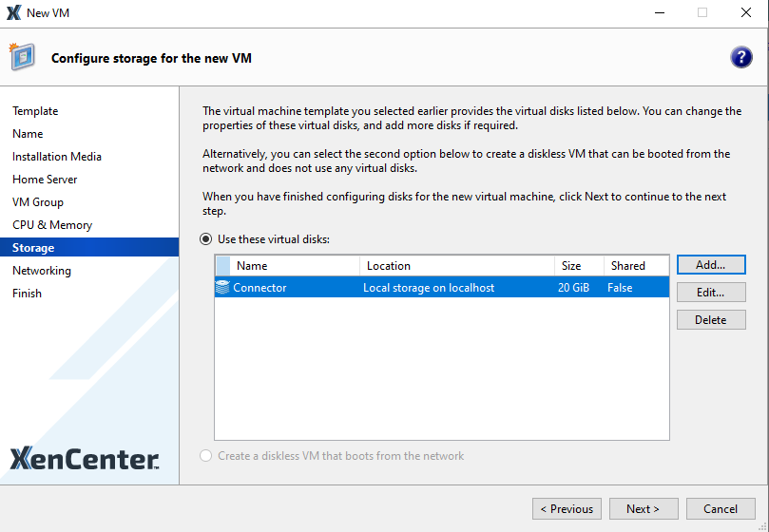Continue with the Next button

point(644,509)
